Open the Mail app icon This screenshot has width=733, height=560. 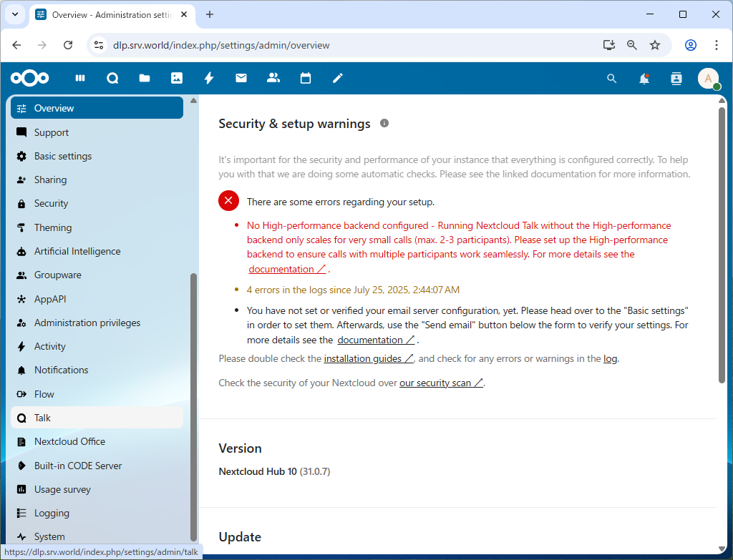click(241, 78)
